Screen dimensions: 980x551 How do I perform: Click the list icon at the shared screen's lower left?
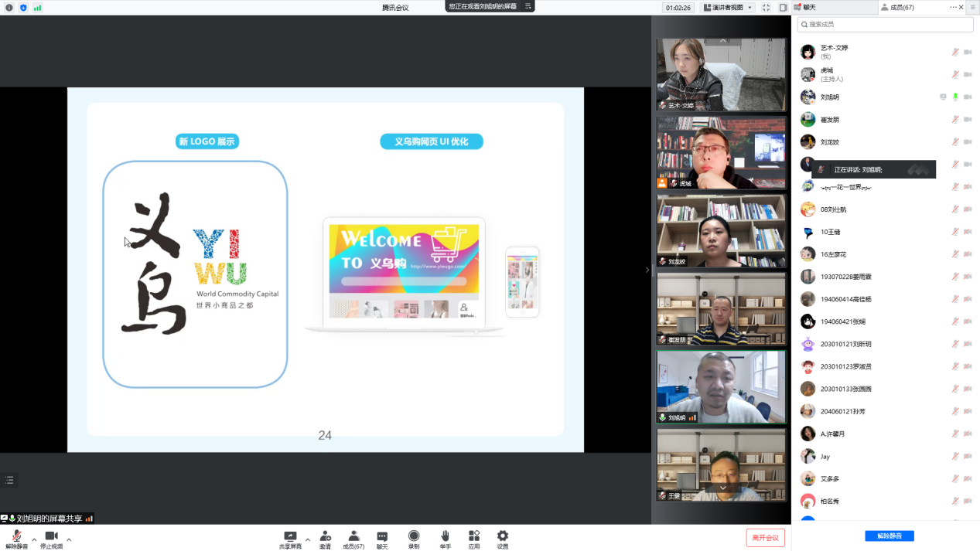[x=9, y=480]
